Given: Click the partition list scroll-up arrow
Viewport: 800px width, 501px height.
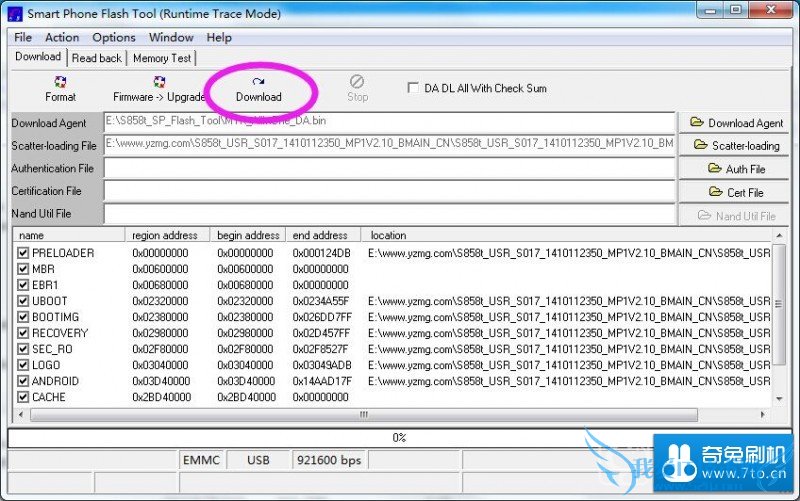Looking at the screenshot, I should point(779,235).
